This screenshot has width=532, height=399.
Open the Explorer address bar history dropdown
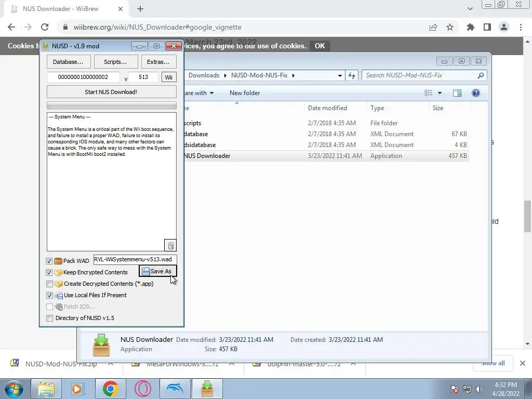pos(340,76)
